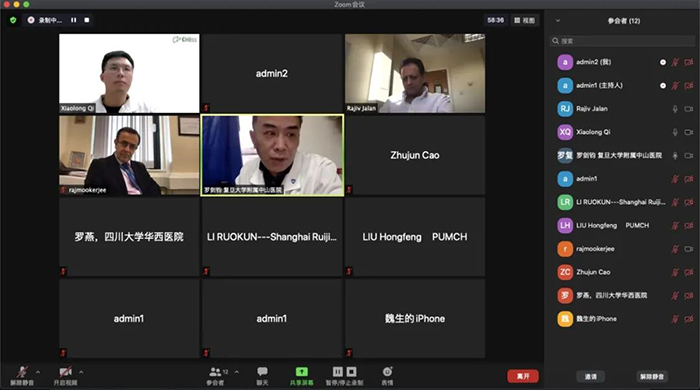Select the rajmookerjee video thumbnail
Image resolution: width=700 pixels, height=390 pixels.
coord(129,155)
